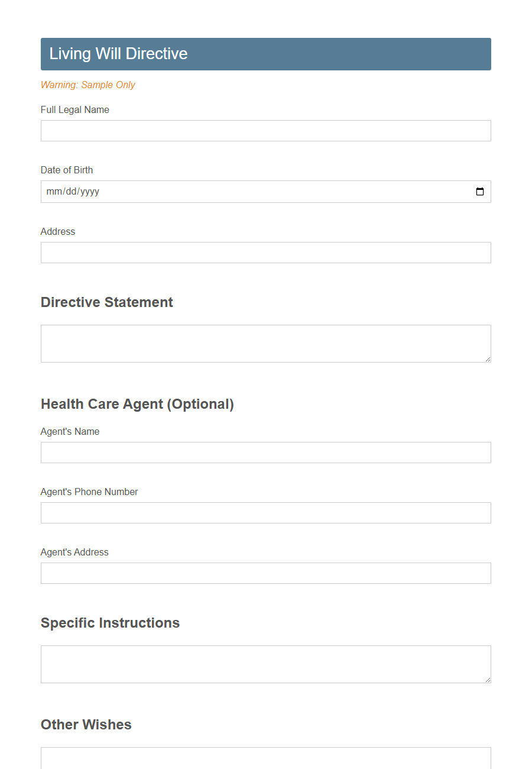
Task: Click the Living Will Directive header
Action: click(x=118, y=54)
